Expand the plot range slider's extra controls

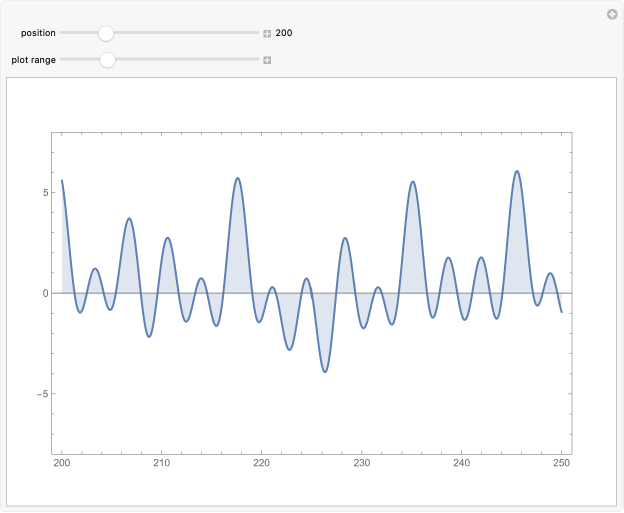tap(267, 60)
